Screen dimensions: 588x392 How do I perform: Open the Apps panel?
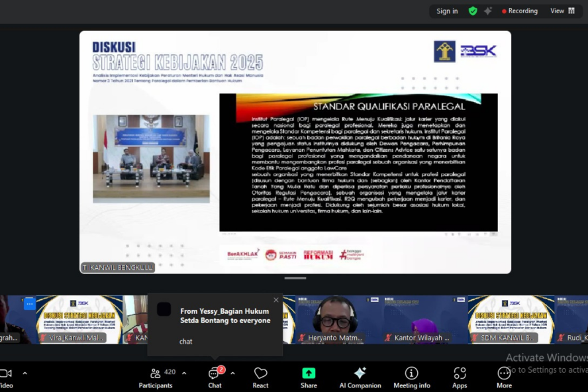click(460, 377)
